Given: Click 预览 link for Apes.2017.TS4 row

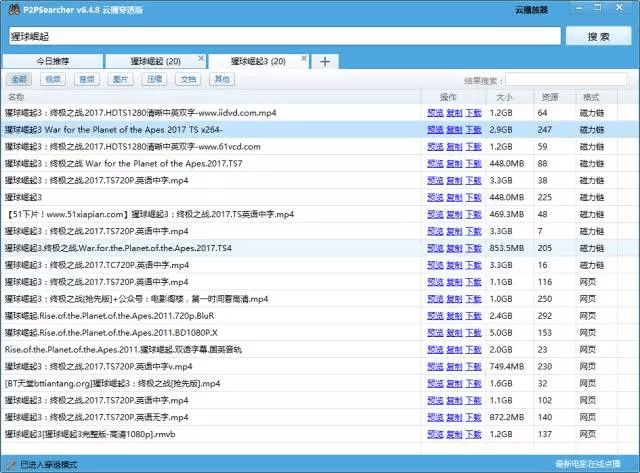Looking at the screenshot, I should pyautogui.click(x=435, y=248).
